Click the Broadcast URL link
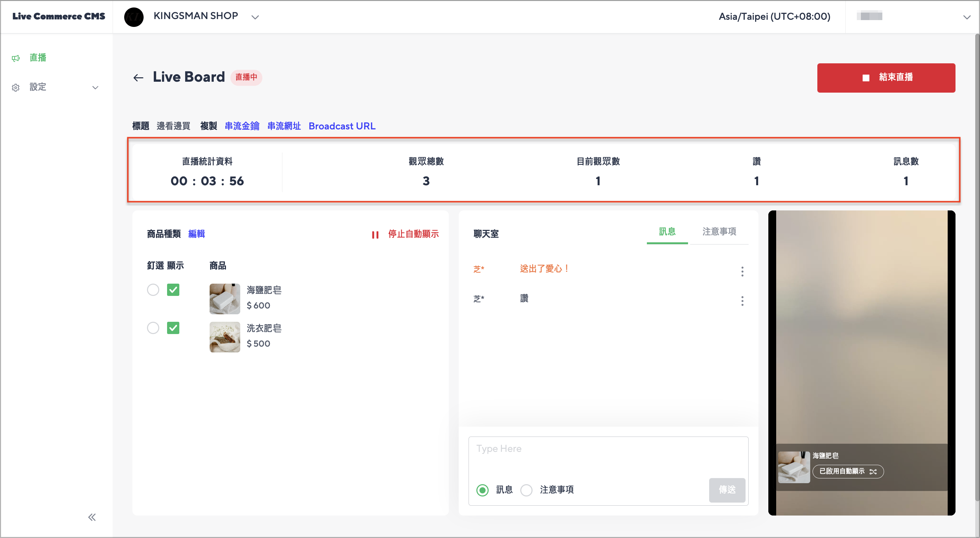The height and width of the screenshot is (538, 980). (342, 126)
